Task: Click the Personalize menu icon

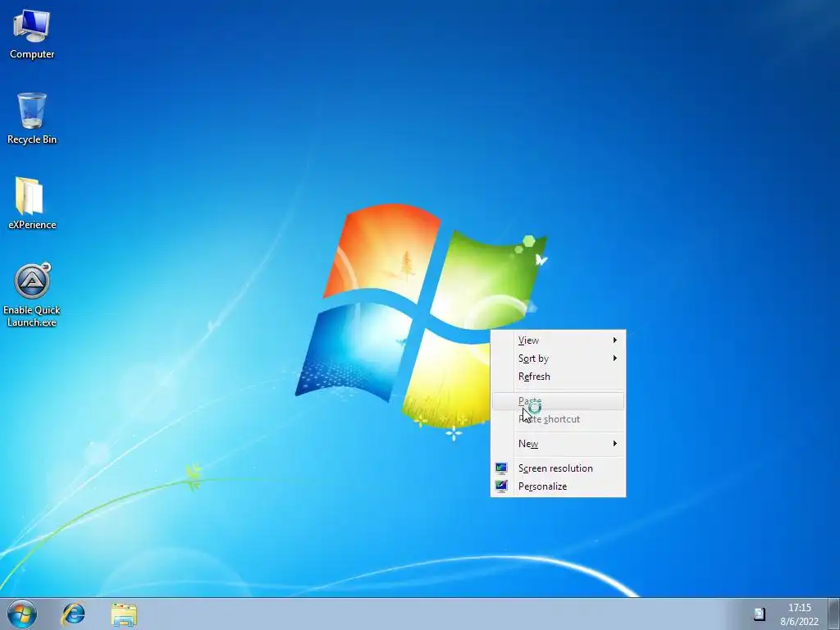Action: click(x=501, y=486)
